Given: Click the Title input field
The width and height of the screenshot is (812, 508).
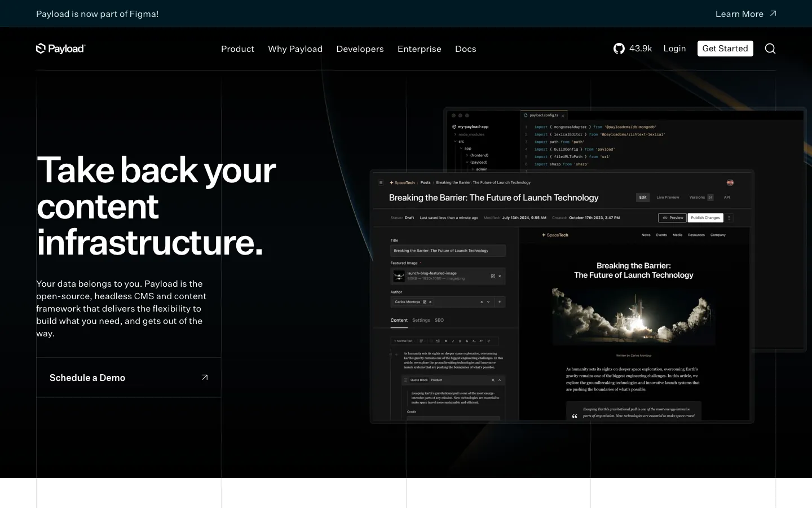Looking at the screenshot, I should [x=448, y=251].
